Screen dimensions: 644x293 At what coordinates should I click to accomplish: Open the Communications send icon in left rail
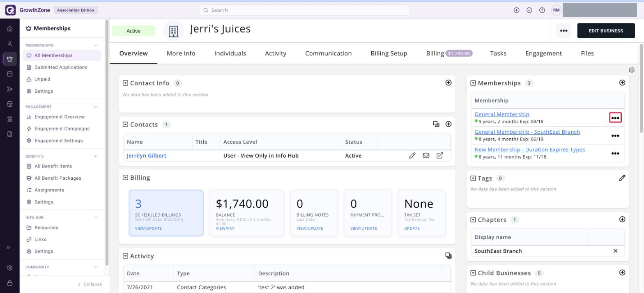10,89
